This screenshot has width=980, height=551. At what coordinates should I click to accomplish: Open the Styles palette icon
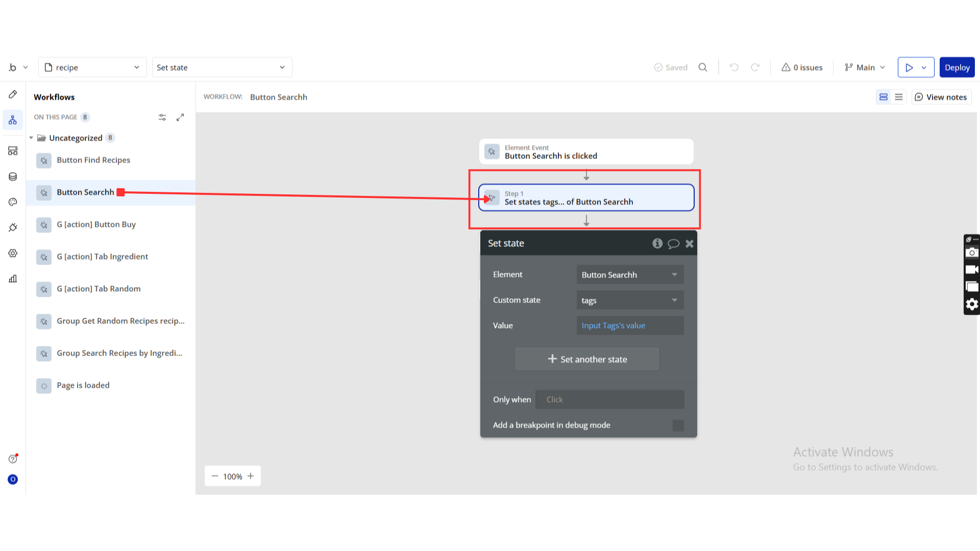click(x=13, y=202)
